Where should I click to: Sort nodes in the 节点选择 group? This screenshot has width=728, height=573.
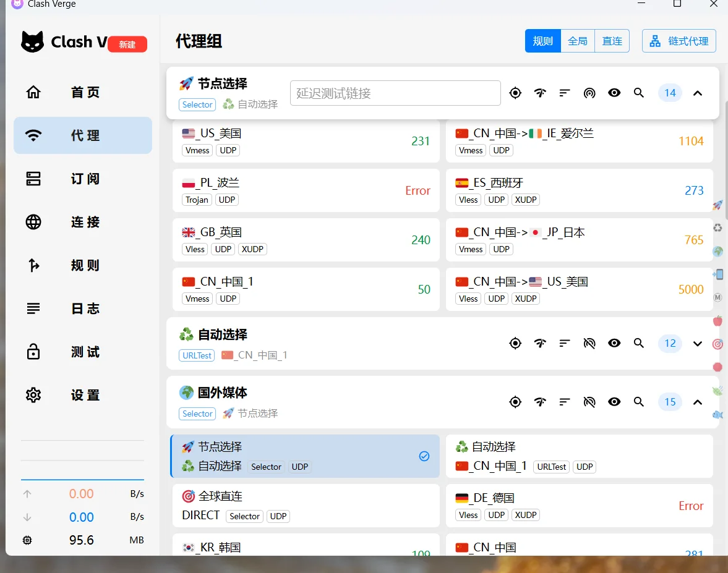(565, 93)
